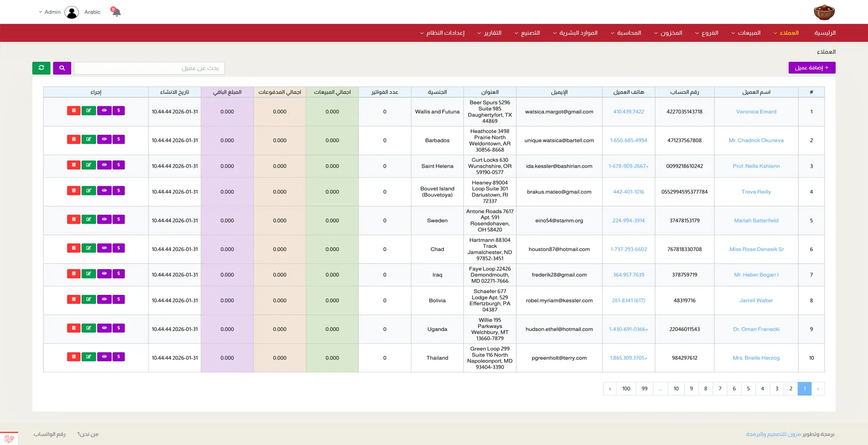Delete the Jarrell Walter customer row
This screenshot has height=445, width=868.
tap(74, 299)
